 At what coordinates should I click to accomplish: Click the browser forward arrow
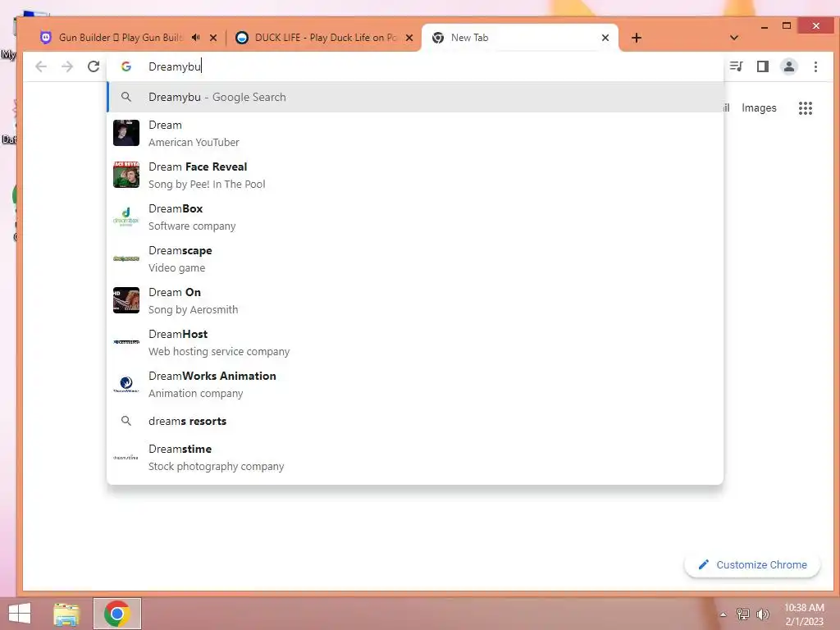click(67, 66)
